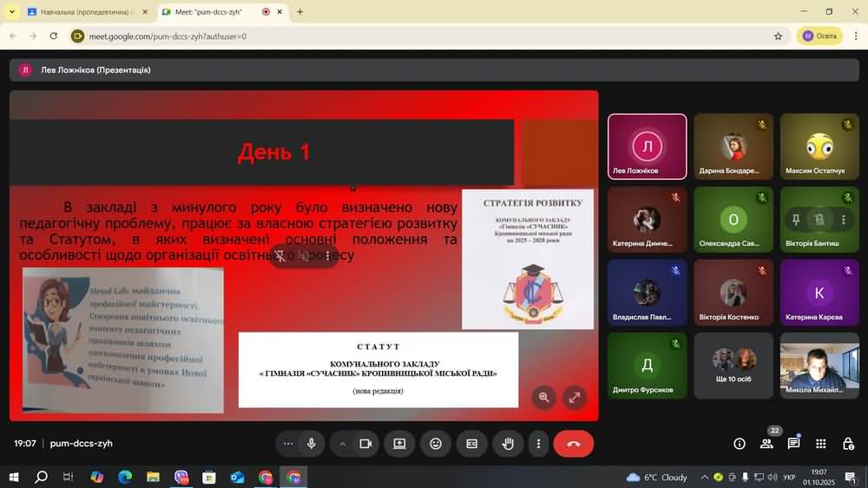Open the emoji reactions panel
This screenshot has width=868, height=488.
[436, 444]
